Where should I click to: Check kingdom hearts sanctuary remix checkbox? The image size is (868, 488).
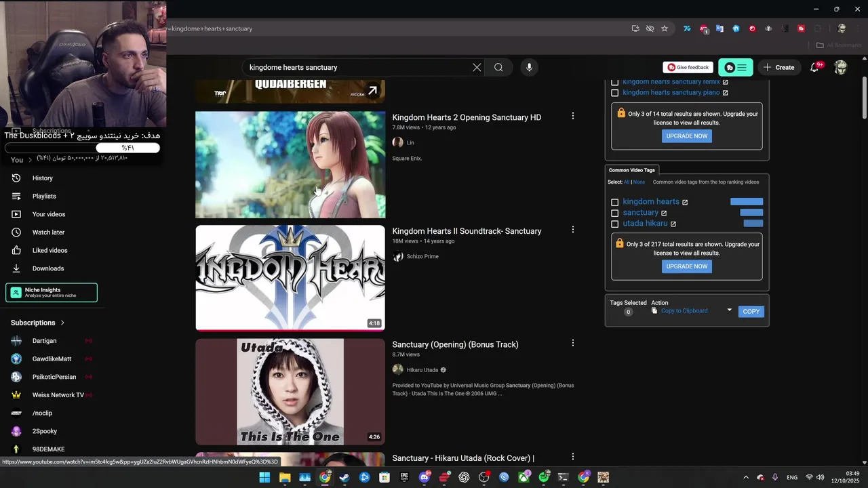(615, 82)
